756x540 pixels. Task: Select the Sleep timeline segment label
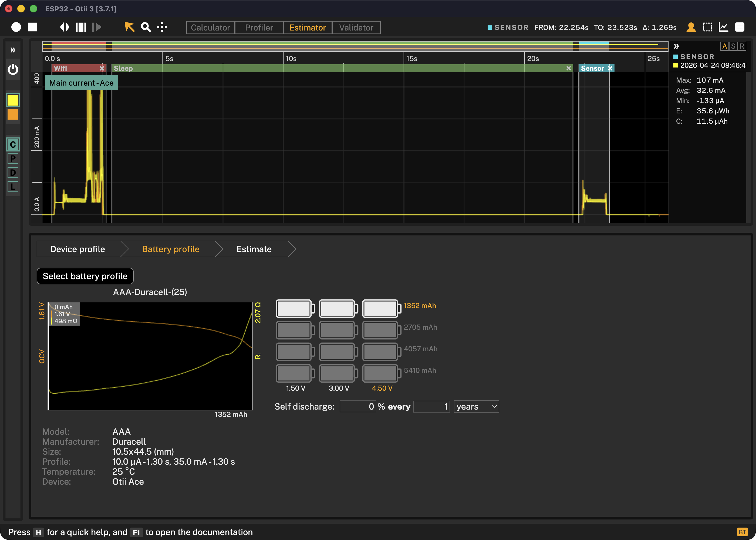click(x=123, y=68)
